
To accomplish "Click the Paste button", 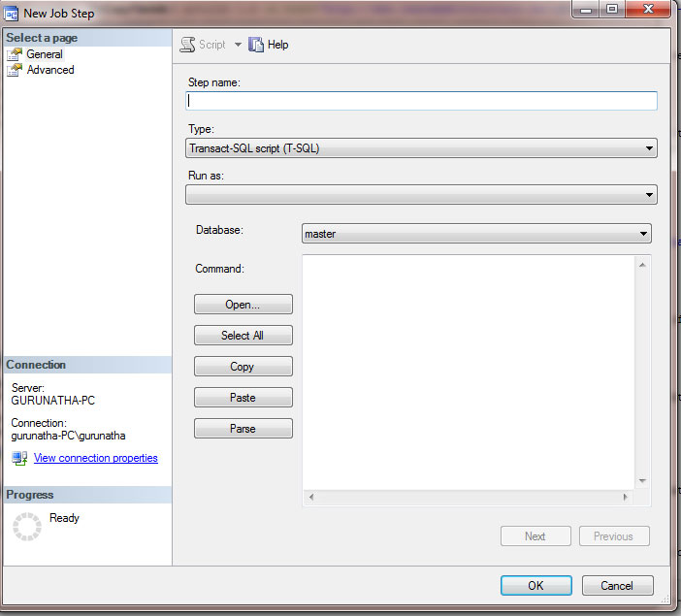I will pos(243,398).
